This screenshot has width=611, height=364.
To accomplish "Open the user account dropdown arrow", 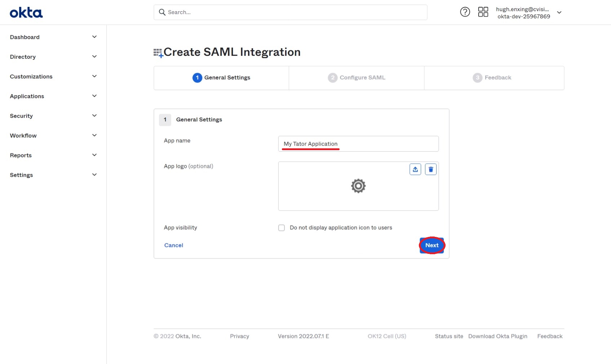I will (x=559, y=13).
